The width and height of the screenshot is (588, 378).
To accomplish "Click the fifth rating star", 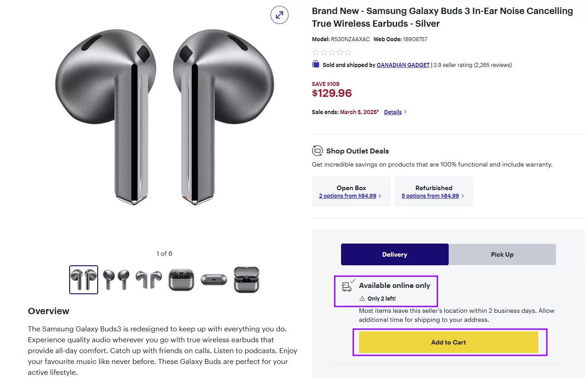I will (x=348, y=52).
